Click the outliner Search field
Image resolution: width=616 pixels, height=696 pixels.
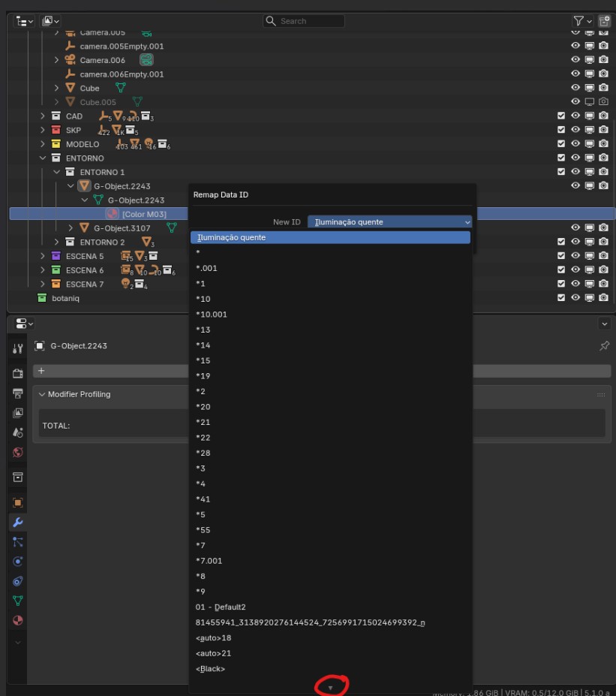click(304, 21)
